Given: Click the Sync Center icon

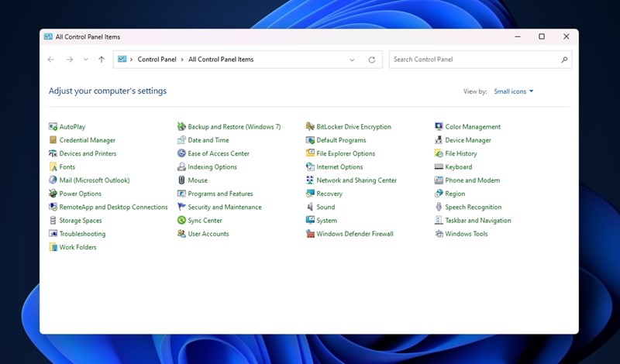Looking at the screenshot, I should point(181,221).
